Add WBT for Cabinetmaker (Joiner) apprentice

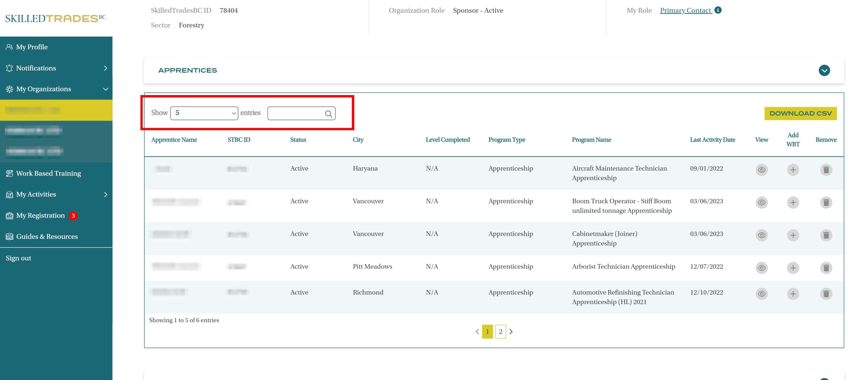point(793,235)
